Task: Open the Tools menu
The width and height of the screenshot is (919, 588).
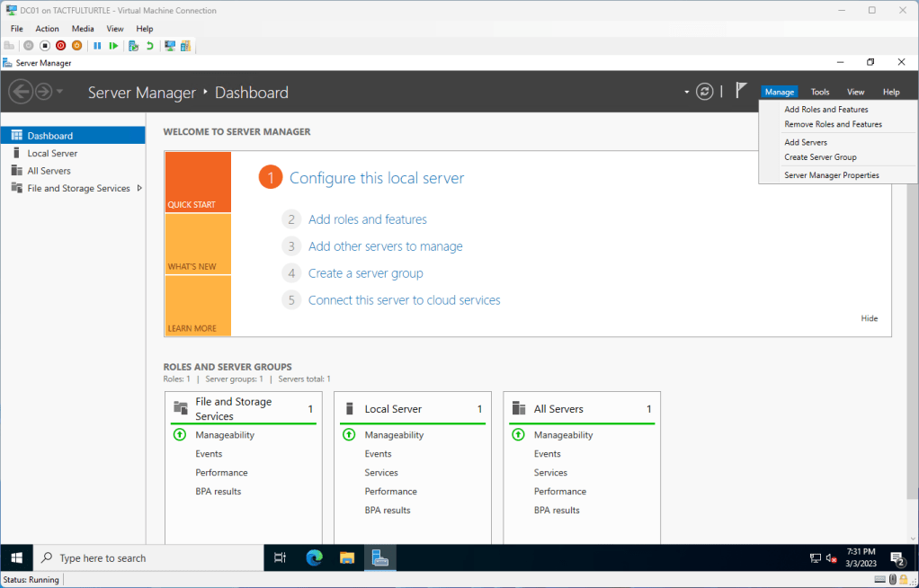Action: tap(819, 92)
